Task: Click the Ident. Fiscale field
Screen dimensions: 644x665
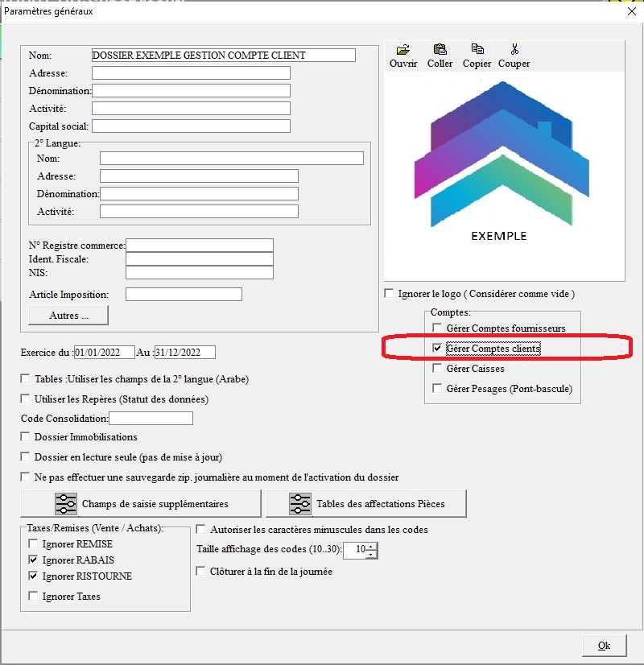Action: 200,258
